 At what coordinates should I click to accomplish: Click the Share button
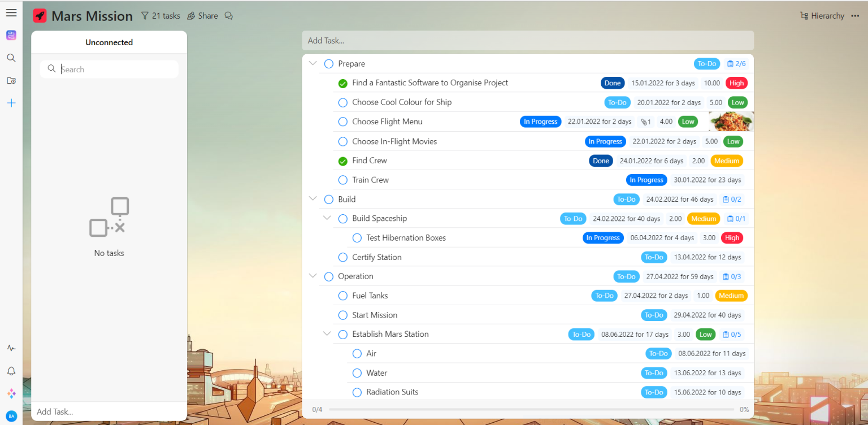tap(202, 16)
